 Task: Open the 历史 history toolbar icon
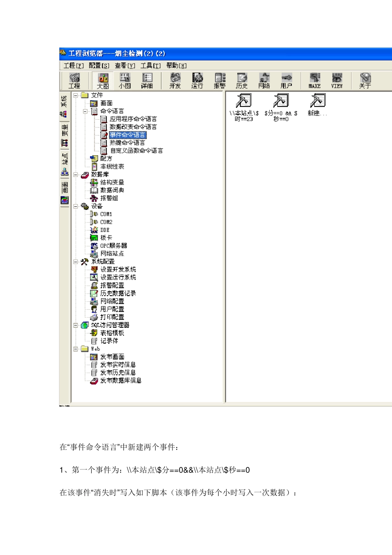tap(242, 81)
